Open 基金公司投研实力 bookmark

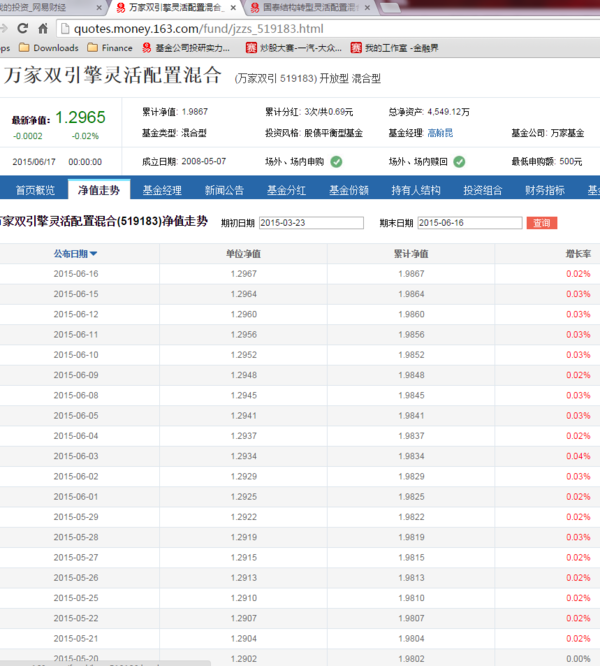click(191, 47)
